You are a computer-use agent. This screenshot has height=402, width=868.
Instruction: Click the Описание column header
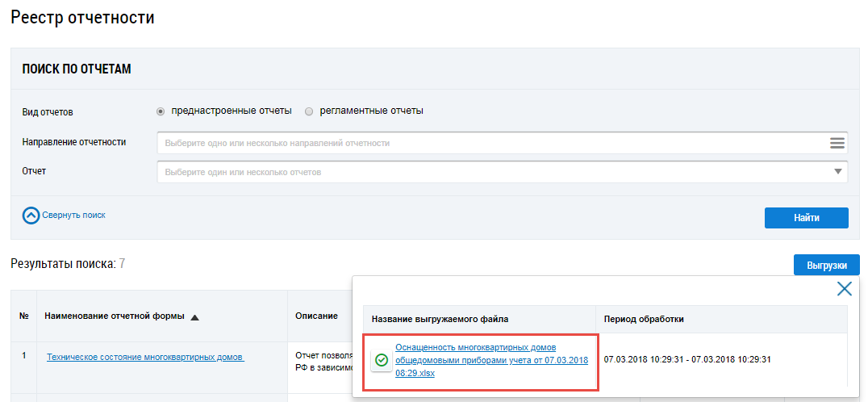point(316,316)
